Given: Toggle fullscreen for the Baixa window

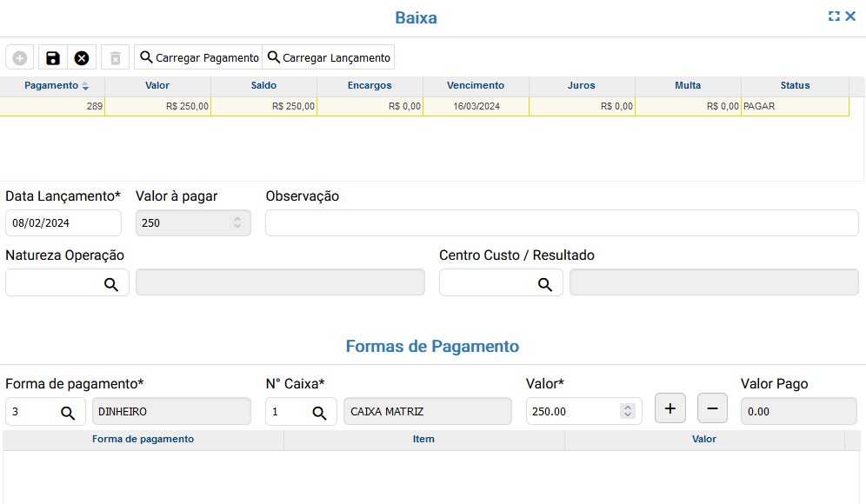Looking at the screenshot, I should pos(834,17).
